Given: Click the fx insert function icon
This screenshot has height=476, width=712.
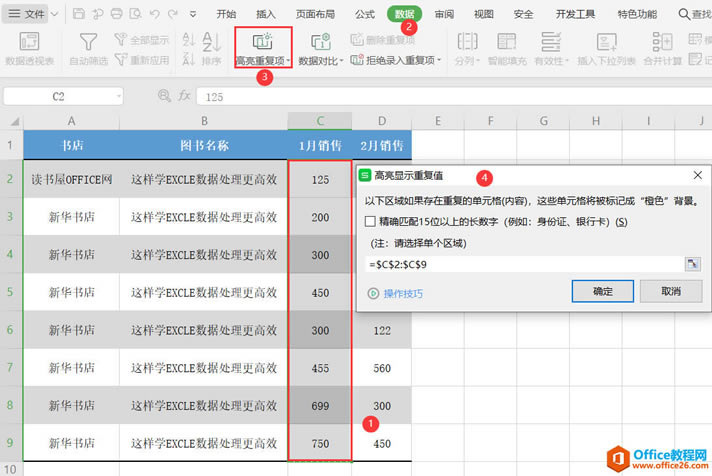Looking at the screenshot, I should (184, 96).
